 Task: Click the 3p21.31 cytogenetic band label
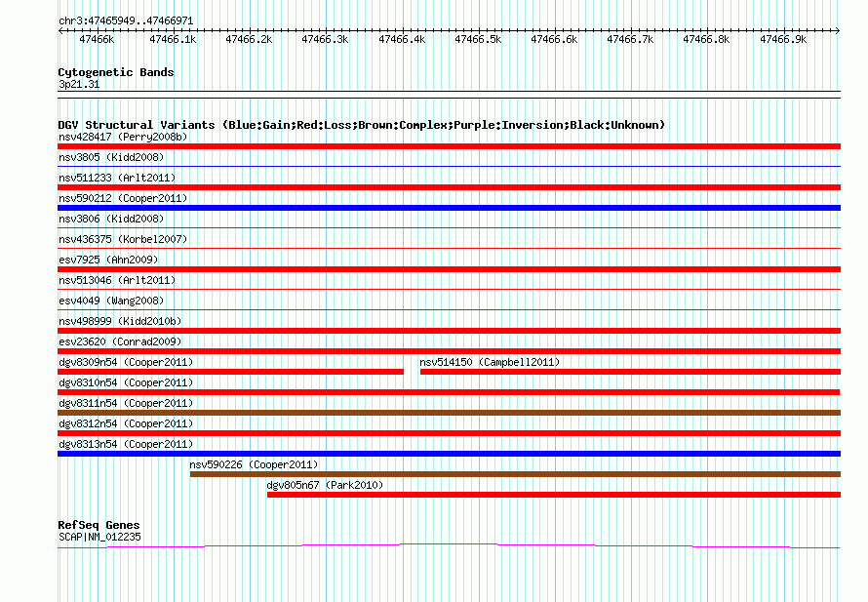click(79, 84)
